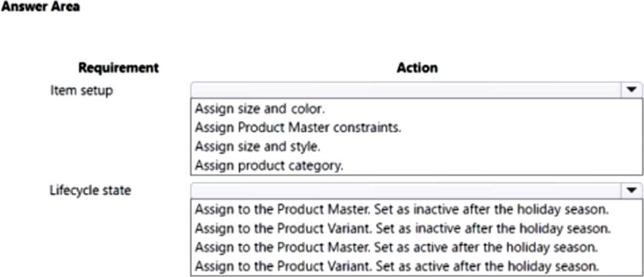644x277 pixels.
Task: Pick Product Master active after holiday option
Action: tap(398, 247)
